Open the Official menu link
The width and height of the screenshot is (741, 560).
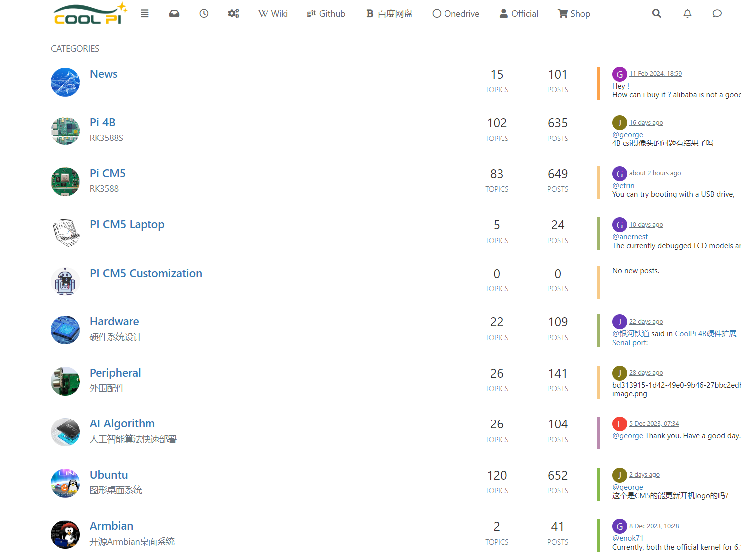[x=519, y=14]
